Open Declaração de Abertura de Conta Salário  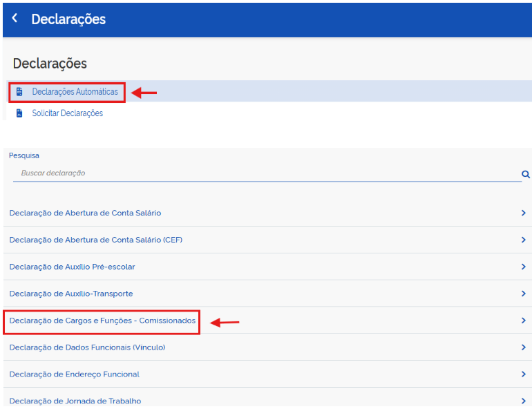pos(85,213)
